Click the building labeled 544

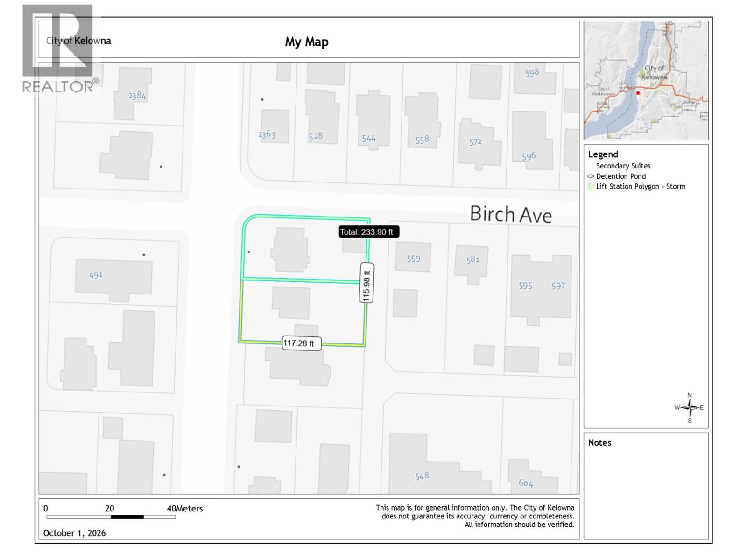(x=373, y=120)
